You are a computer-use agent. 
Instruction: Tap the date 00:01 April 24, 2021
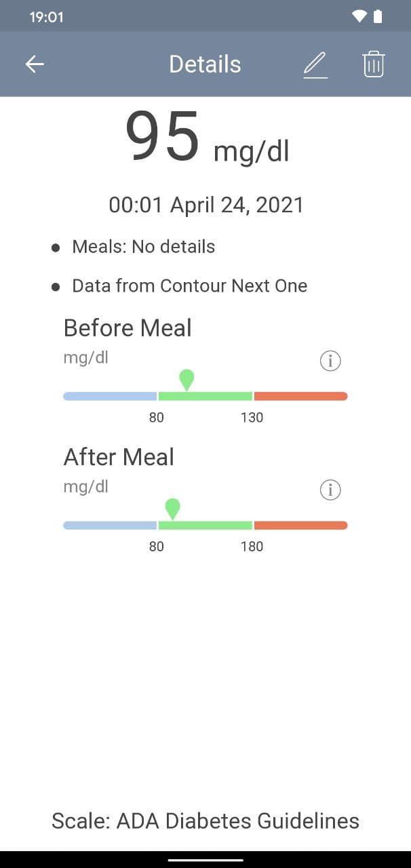[x=206, y=205]
